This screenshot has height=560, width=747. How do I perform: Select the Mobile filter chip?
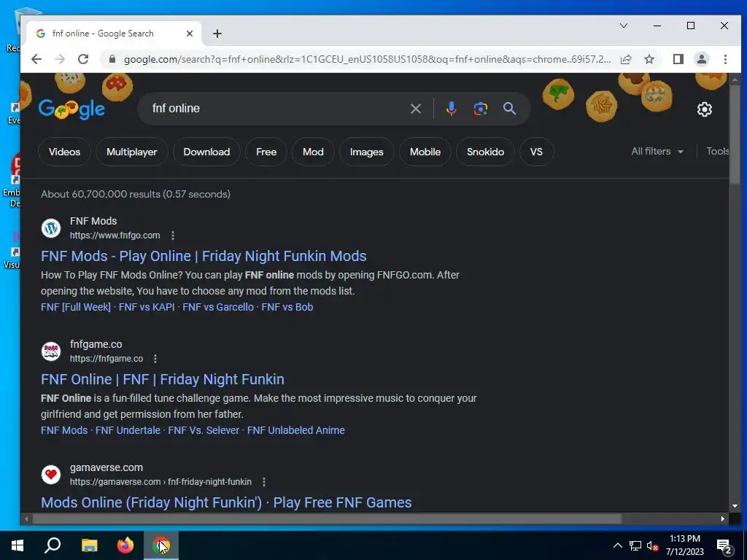[x=425, y=152]
